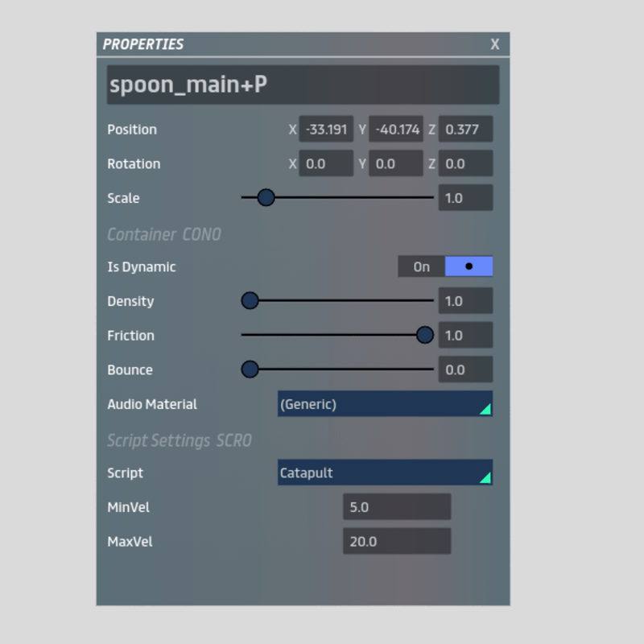The image size is (644, 644).
Task: Toggle Is Dynamic to On
Action: click(x=422, y=266)
